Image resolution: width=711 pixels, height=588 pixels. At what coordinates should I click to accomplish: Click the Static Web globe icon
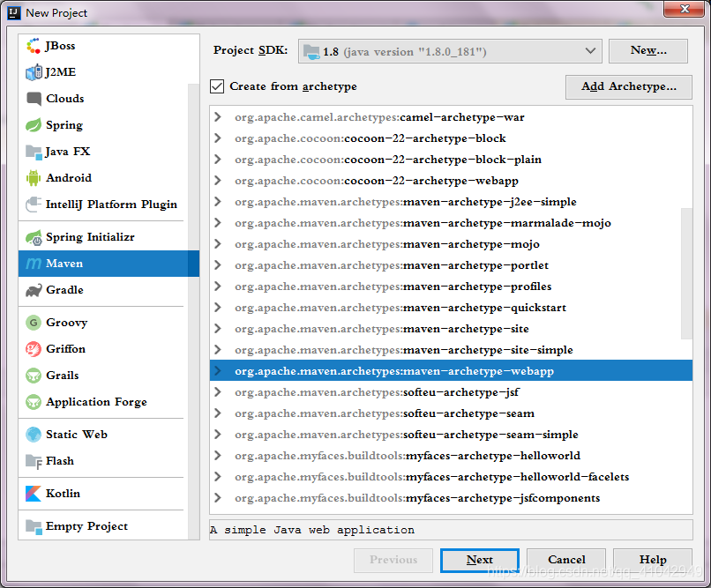[34, 435]
